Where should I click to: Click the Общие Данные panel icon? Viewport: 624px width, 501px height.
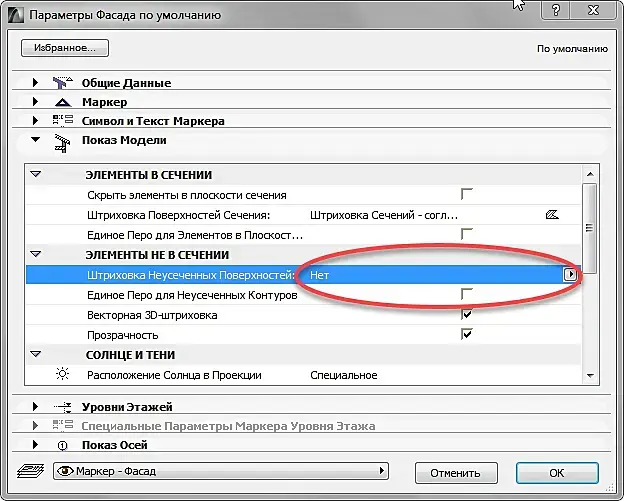click(62, 82)
